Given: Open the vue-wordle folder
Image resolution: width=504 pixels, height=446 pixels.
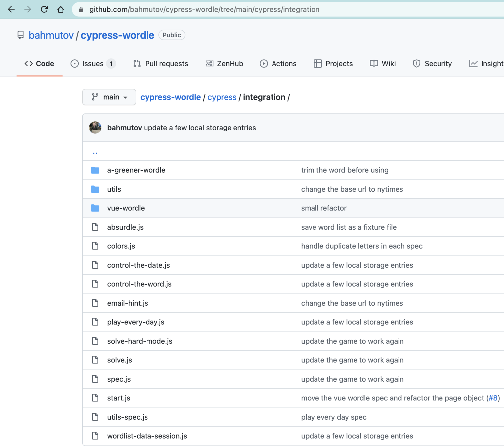Looking at the screenshot, I should pyautogui.click(x=126, y=208).
